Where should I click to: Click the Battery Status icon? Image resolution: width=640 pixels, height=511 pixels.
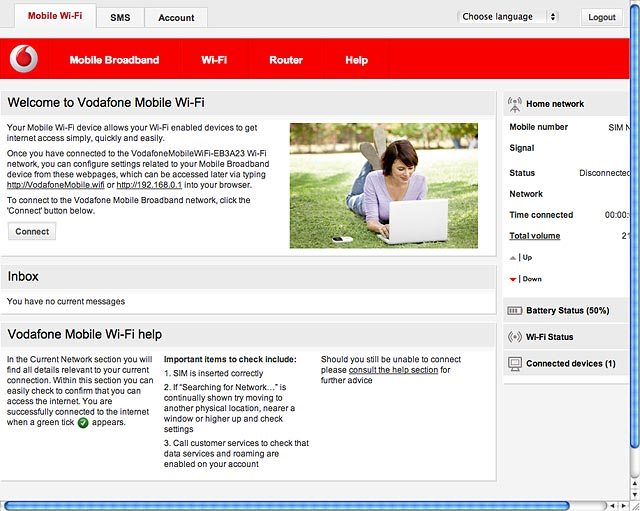[514, 311]
